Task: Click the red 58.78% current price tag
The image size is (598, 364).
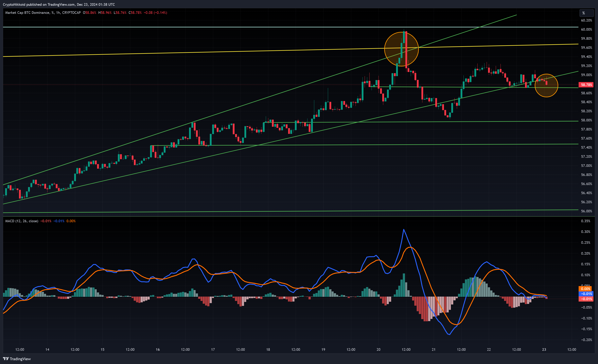Action: [586, 85]
